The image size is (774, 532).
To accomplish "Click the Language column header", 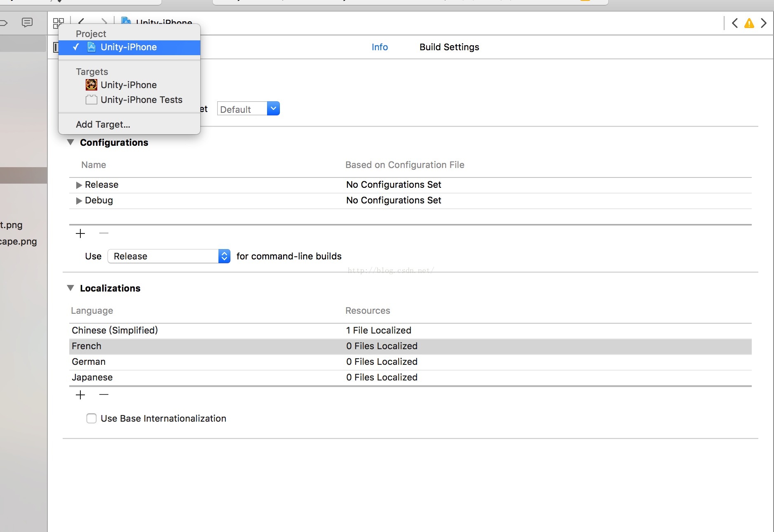I will [92, 310].
